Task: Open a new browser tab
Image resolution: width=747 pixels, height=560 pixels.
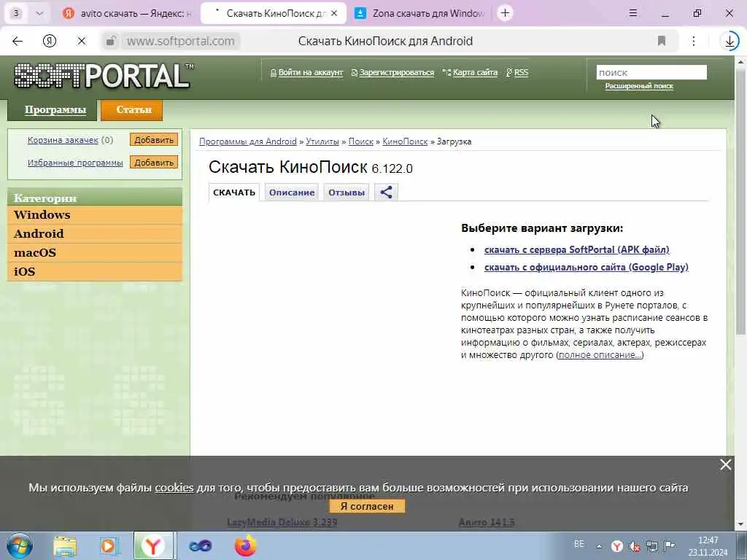Action: click(505, 13)
